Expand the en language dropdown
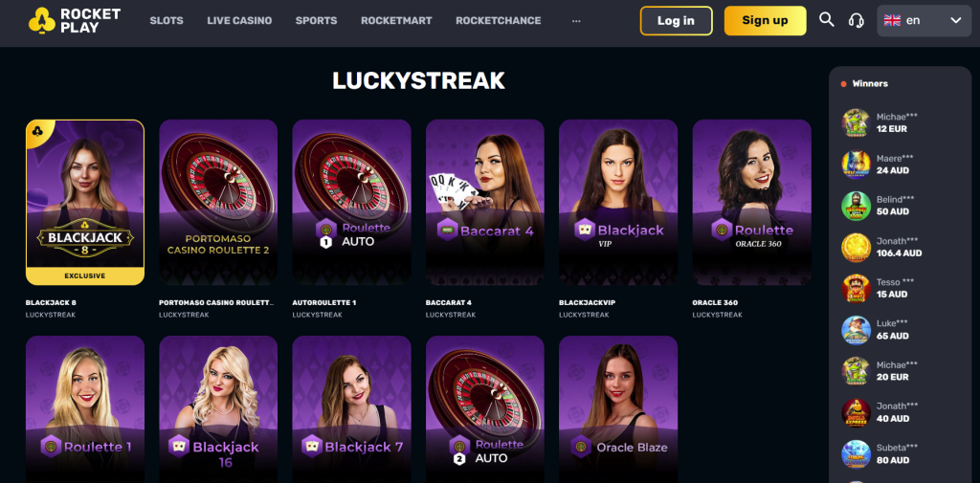Image resolution: width=980 pixels, height=483 pixels. tap(924, 21)
